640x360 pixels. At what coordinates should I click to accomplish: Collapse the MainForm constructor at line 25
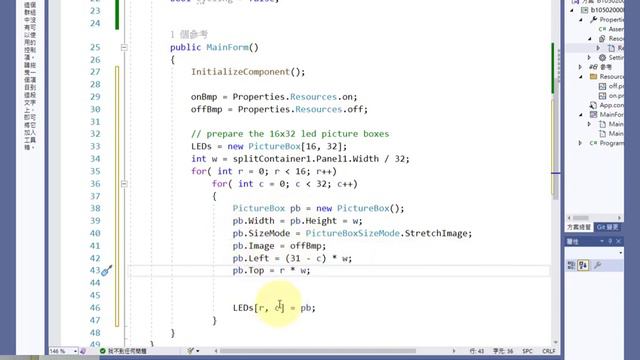124,47
